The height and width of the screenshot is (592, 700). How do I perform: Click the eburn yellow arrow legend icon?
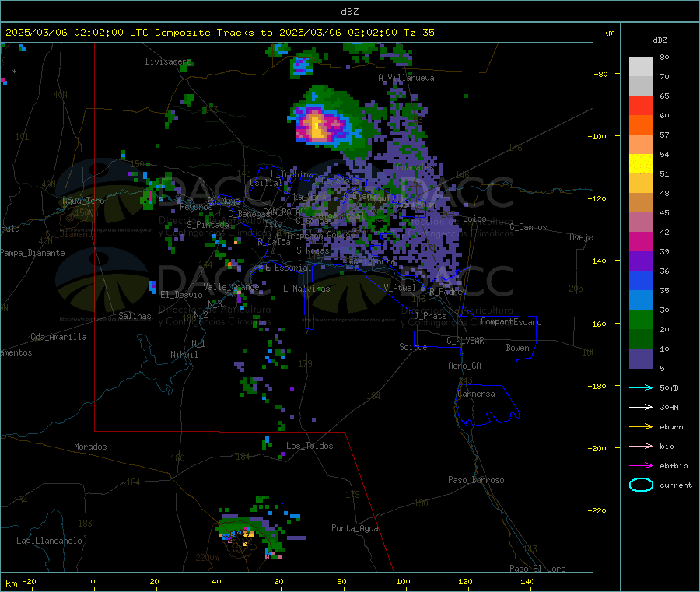(x=641, y=427)
